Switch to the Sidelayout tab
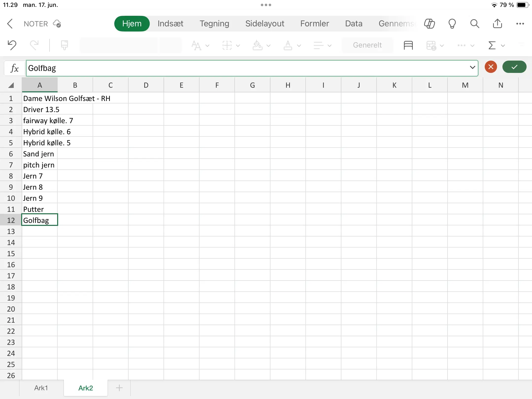The width and height of the screenshot is (532, 399). tap(265, 24)
